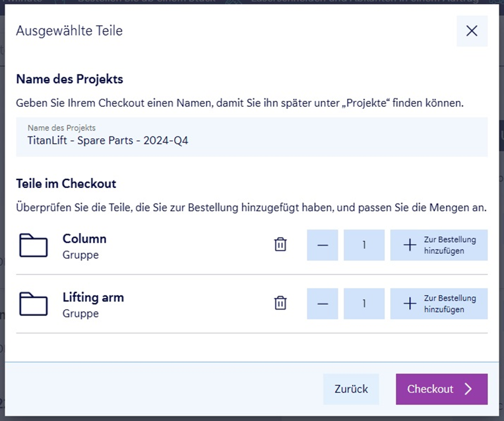Select the Column group name
The image size is (504, 421).
coord(84,238)
